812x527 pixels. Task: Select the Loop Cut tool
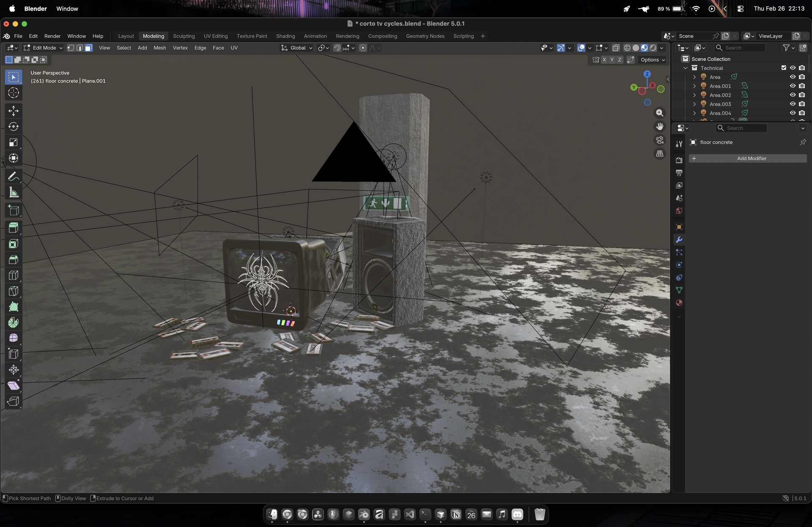[x=14, y=276]
